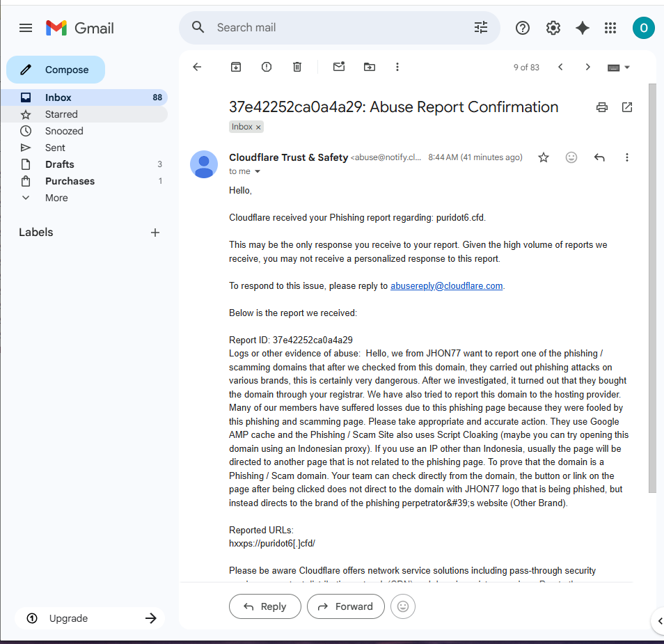This screenshot has height=644, width=664.
Task: Click the email vertical scrollbar
Action: point(652,288)
